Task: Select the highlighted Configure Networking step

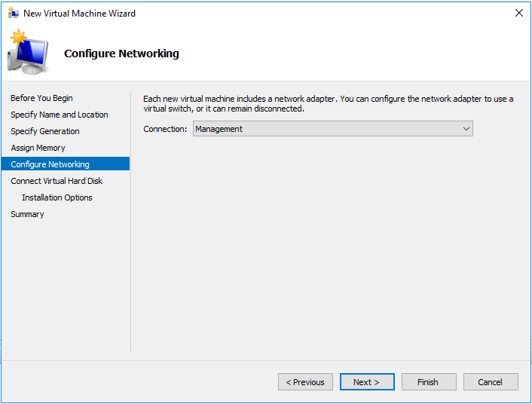Action: [x=50, y=164]
